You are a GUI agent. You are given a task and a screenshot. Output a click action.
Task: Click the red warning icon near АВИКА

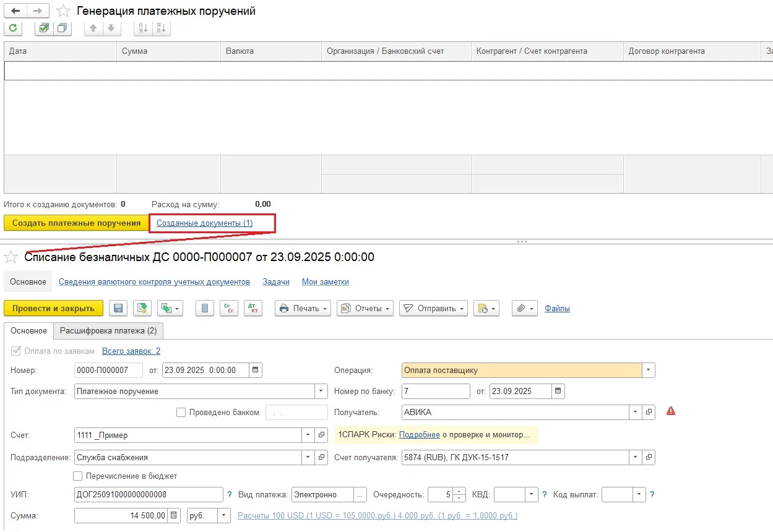(x=671, y=411)
